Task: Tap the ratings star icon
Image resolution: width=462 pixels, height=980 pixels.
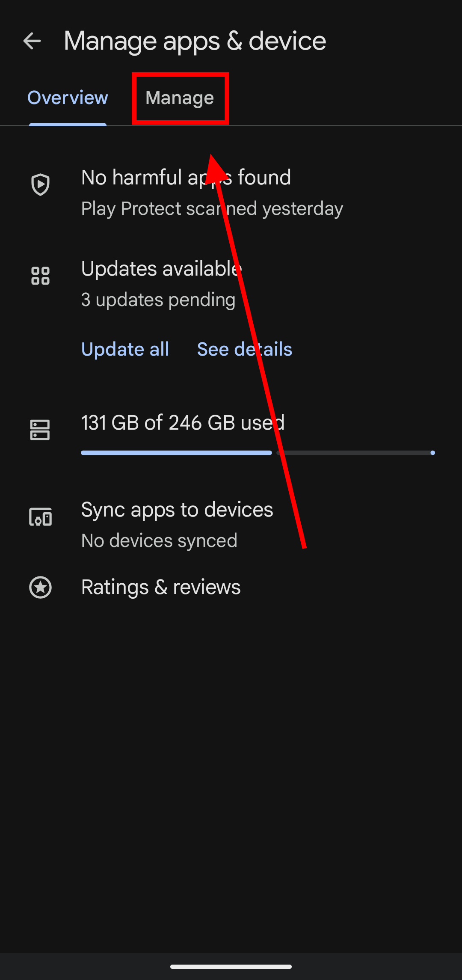Action: tap(41, 587)
